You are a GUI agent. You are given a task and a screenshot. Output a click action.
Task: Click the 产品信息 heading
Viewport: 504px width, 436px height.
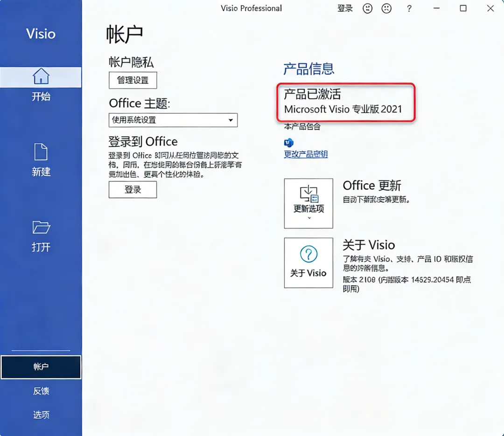click(x=308, y=69)
